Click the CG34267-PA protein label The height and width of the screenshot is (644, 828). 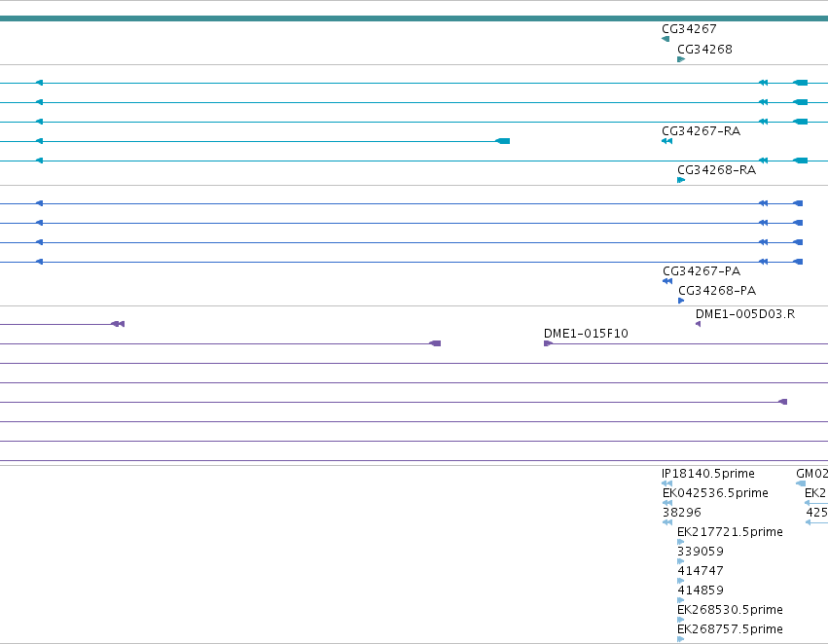pyautogui.click(x=702, y=270)
